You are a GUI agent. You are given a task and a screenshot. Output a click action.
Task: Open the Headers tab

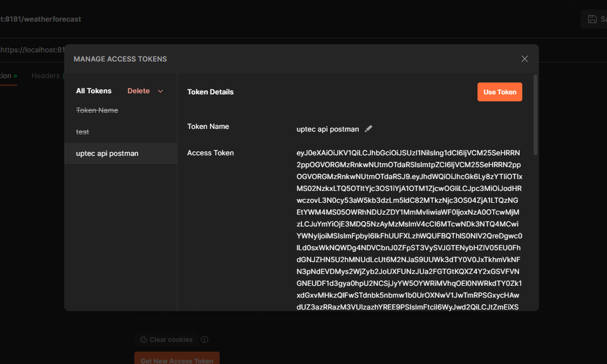[45, 76]
